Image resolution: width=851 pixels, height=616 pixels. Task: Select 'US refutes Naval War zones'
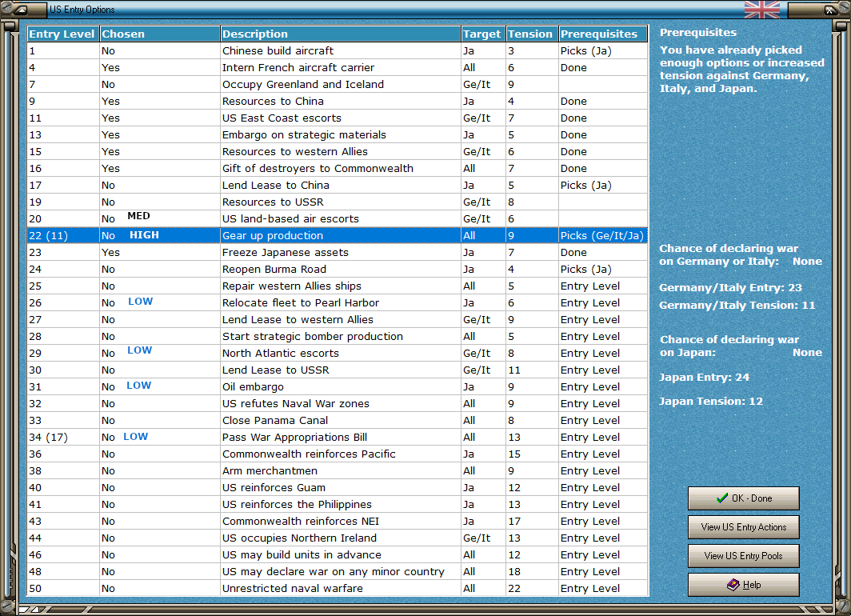click(x=338, y=404)
